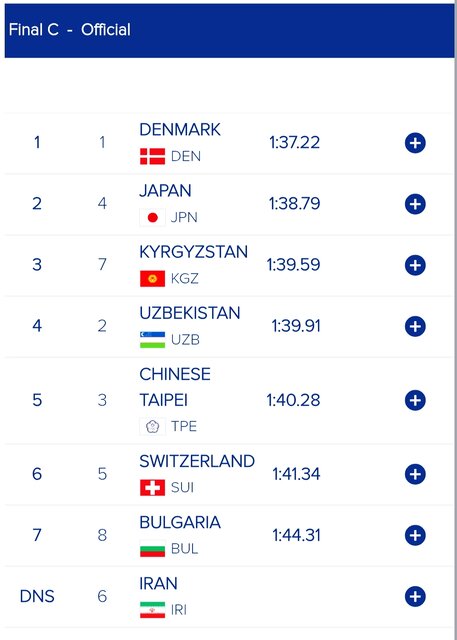Open the DENMARK team name link
Image resolution: width=457 pixels, height=640 pixels.
click(x=180, y=130)
